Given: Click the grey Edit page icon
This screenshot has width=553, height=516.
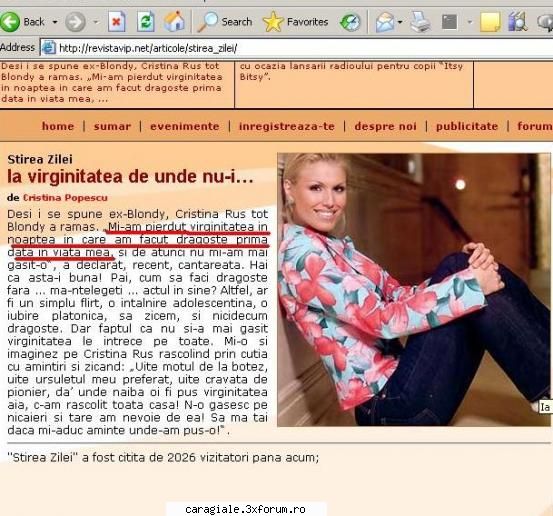Looking at the screenshot, I should point(449,22).
